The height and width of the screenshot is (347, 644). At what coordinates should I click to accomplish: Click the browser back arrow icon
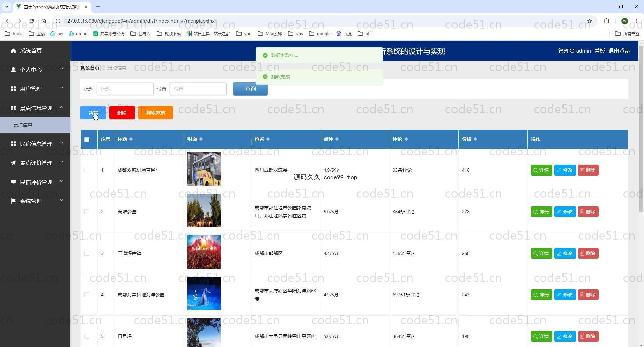pyautogui.click(x=7, y=21)
